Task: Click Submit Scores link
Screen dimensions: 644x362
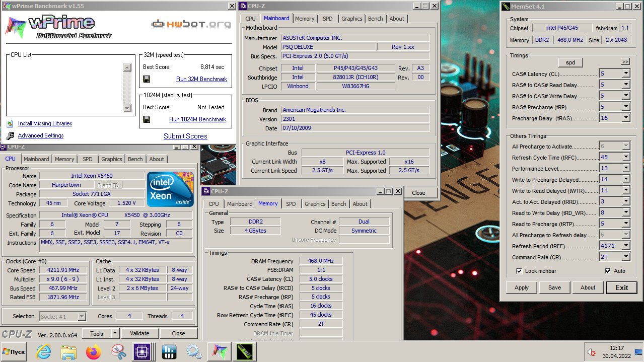Action: [185, 136]
